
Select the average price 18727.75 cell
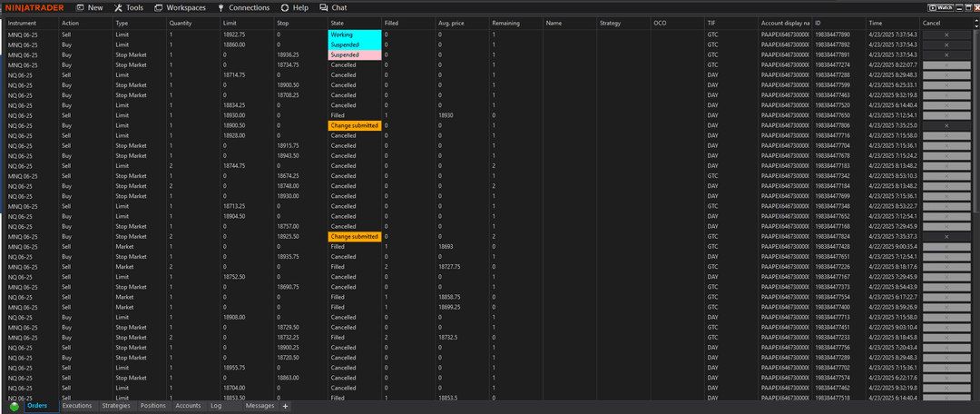[462, 266]
